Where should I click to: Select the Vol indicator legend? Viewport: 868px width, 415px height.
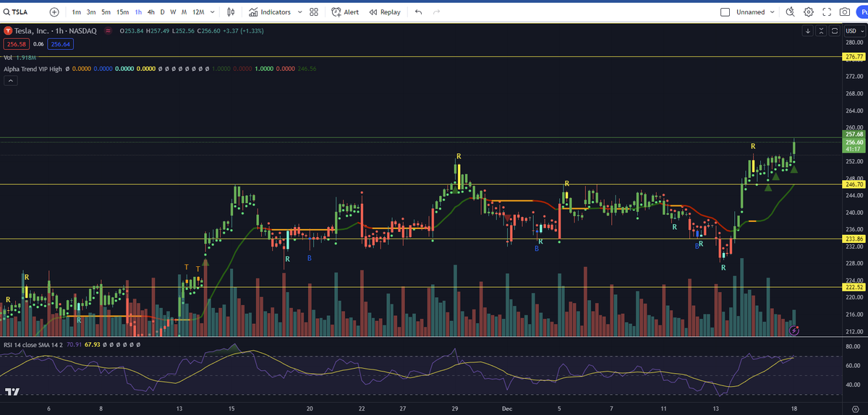pos(8,57)
